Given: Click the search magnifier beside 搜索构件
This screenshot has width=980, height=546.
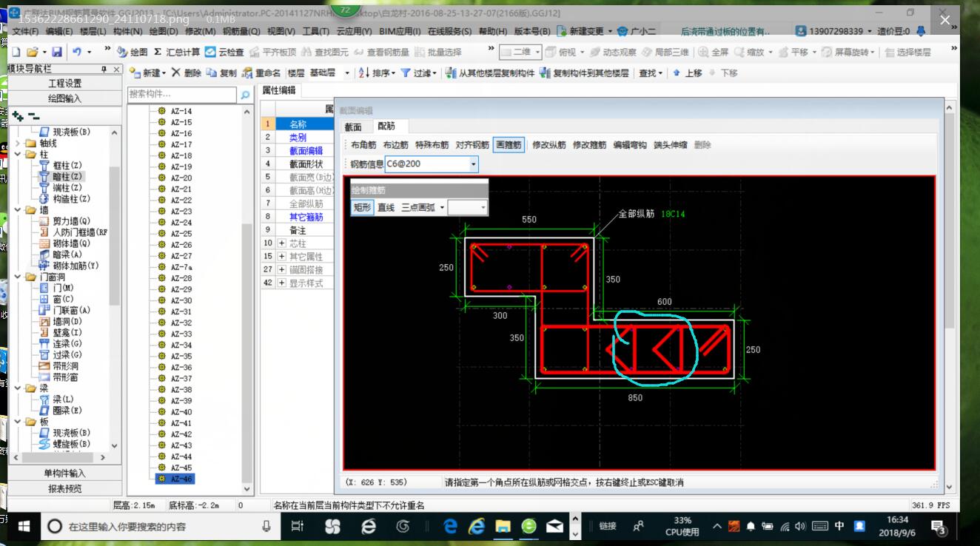Looking at the screenshot, I should pyautogui.click(x=245, y=95).
